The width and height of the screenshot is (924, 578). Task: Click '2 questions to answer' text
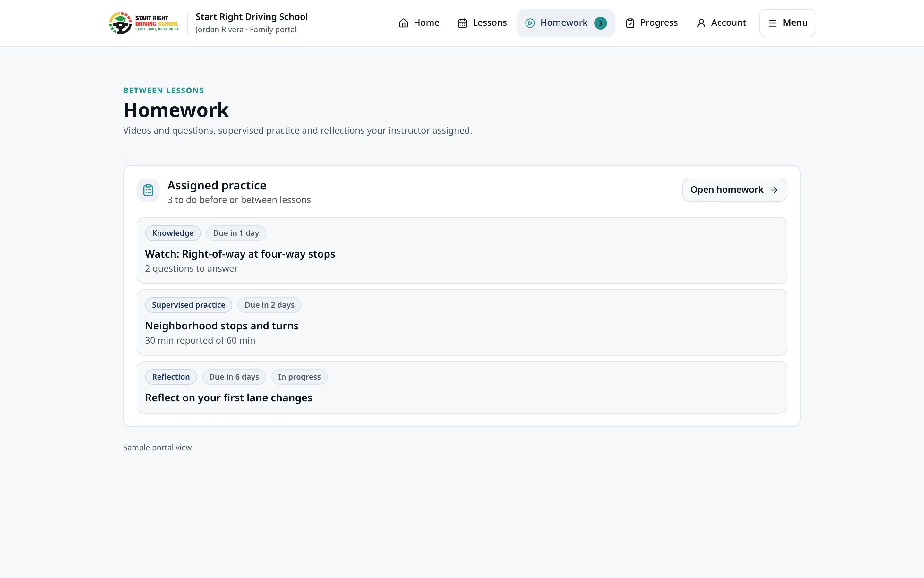[191, 269]
